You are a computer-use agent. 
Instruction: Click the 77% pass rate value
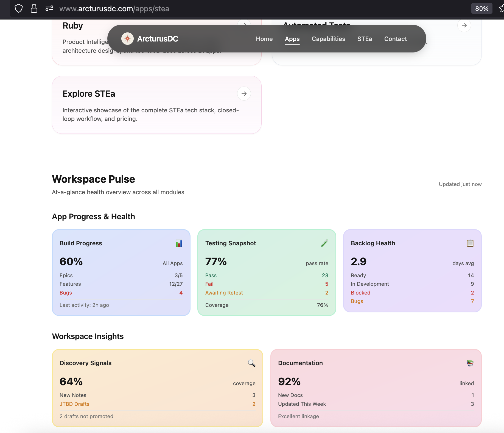click(x=216, y=262)
